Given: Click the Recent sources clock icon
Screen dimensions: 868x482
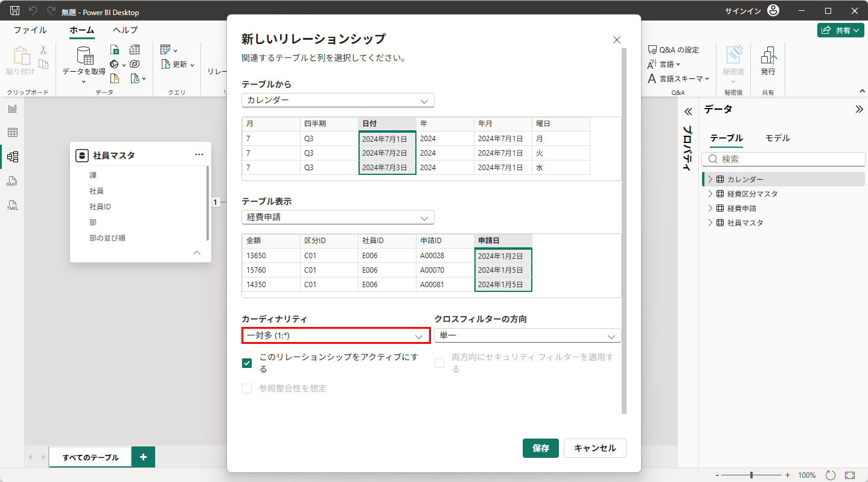Looking at the screenshot, I should (x=136, y=78).
